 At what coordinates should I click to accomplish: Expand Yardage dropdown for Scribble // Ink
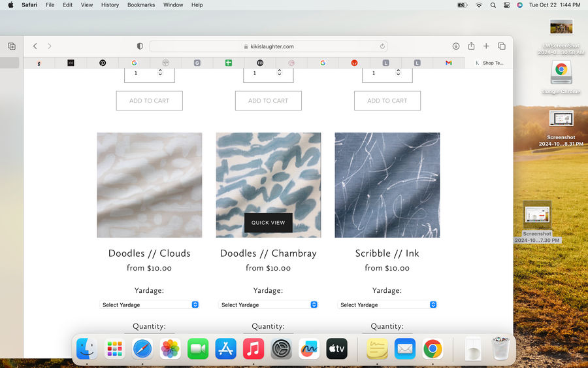(x=387, y=305)
